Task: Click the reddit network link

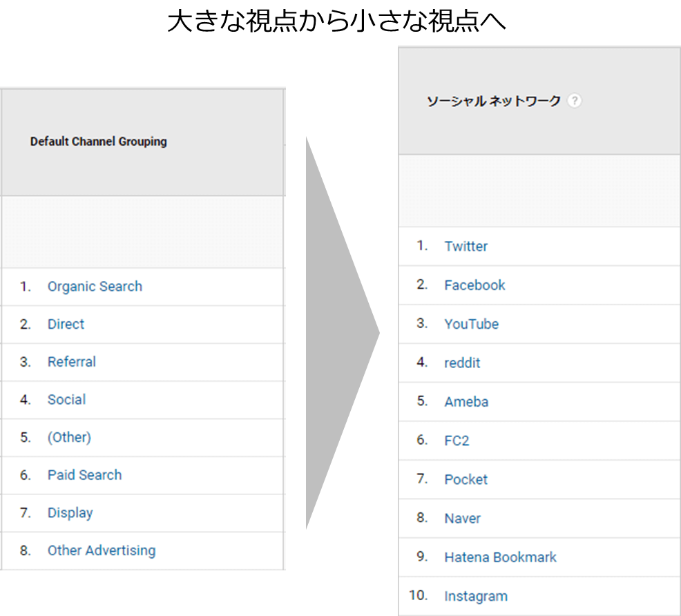Action: [462, 363]
